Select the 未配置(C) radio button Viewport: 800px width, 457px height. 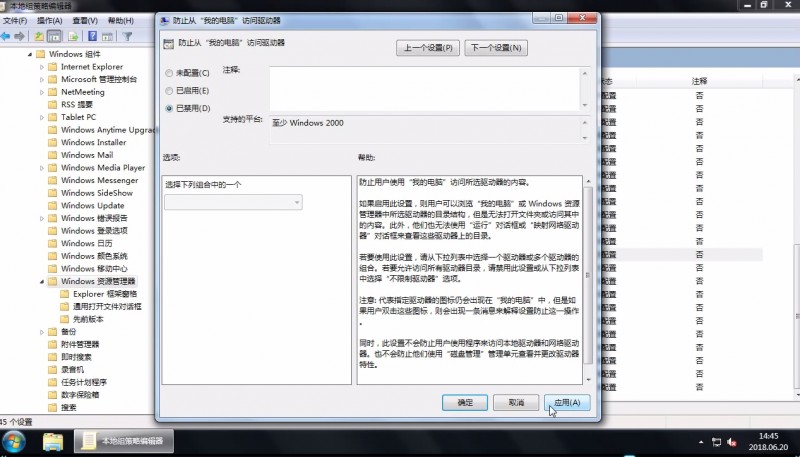(169, 73)
